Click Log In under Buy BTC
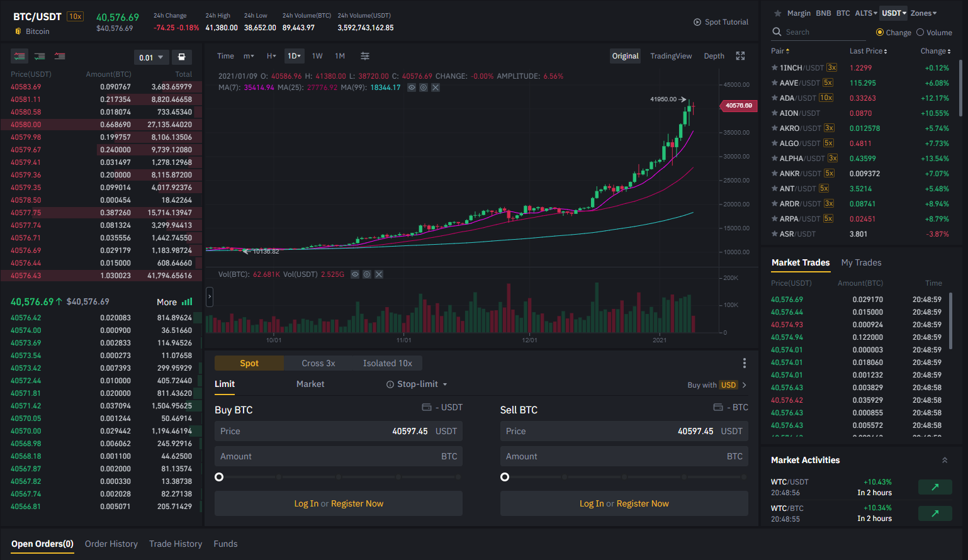968x560 pixels. click(306, 504)
